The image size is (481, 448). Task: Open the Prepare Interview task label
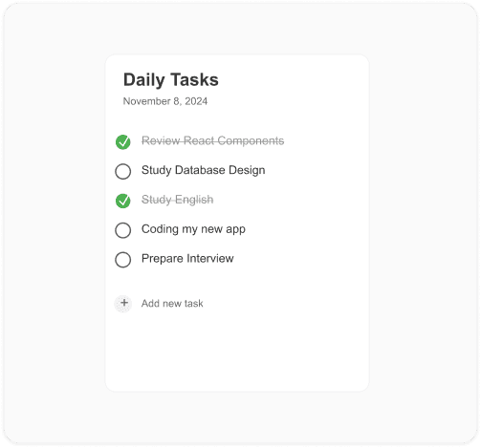187,259
